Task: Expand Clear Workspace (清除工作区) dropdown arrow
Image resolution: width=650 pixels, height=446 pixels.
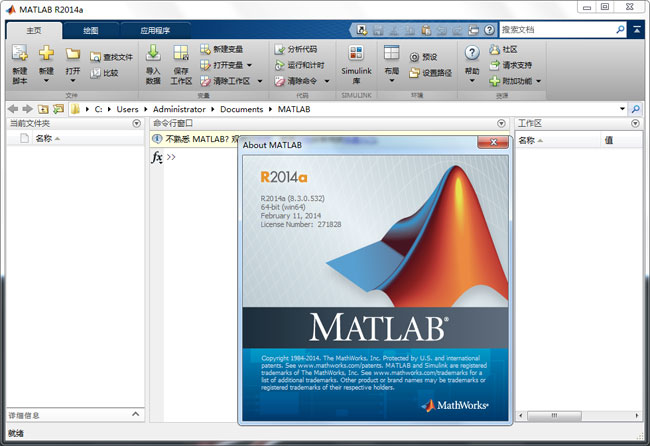Action: 260,81
